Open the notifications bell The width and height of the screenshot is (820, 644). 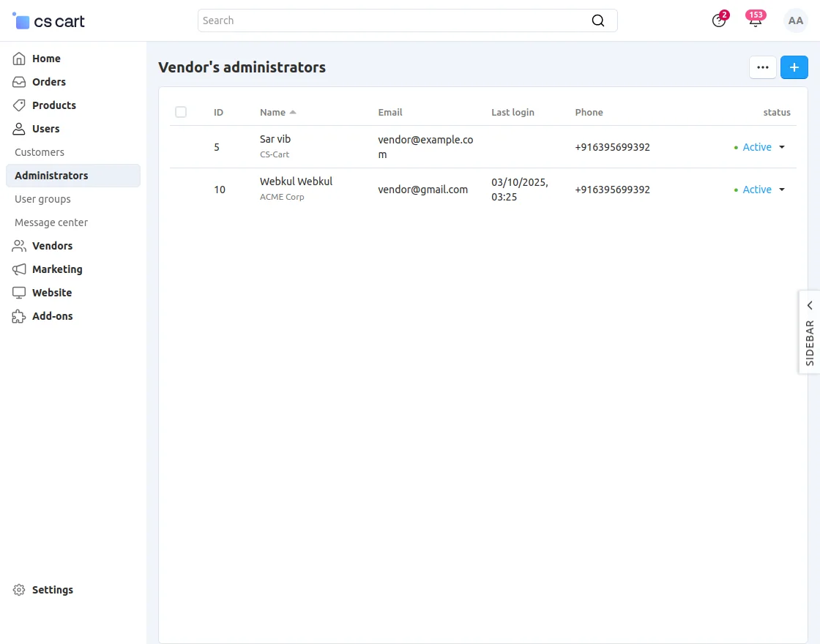pos(755,20)
